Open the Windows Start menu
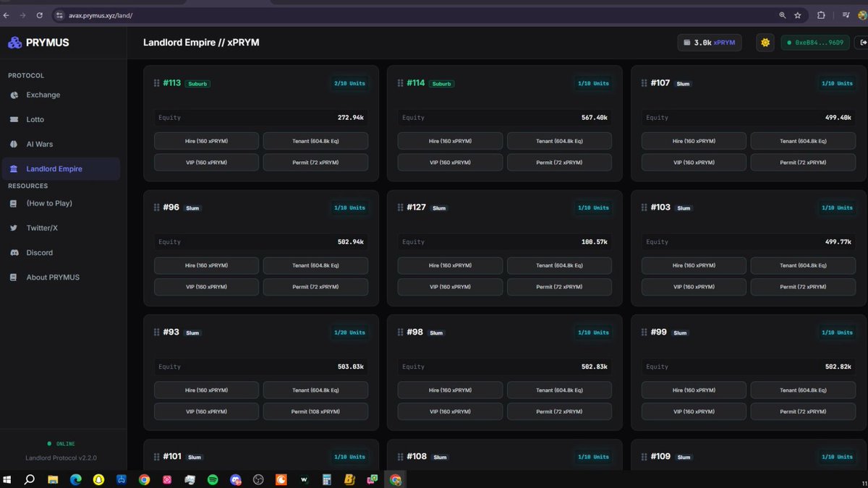Image resolution: width=868 pixels, height=488 pixels. pos(9,479)
